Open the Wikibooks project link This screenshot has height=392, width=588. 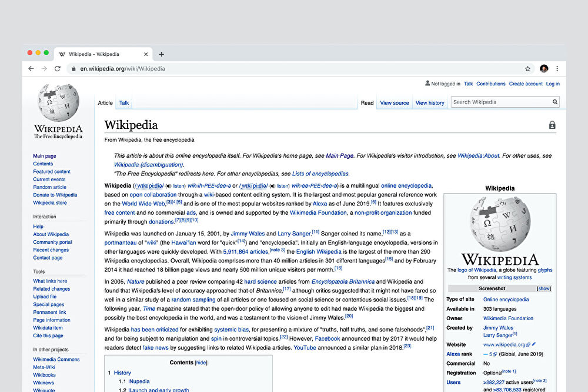coord(44,375)
